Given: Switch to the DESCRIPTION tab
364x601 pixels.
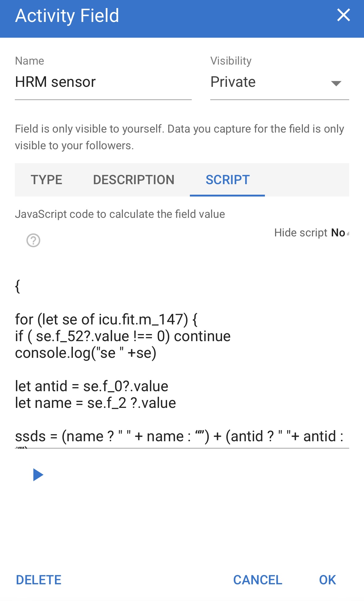Looking at the screenshot, I should click(134, 180).
